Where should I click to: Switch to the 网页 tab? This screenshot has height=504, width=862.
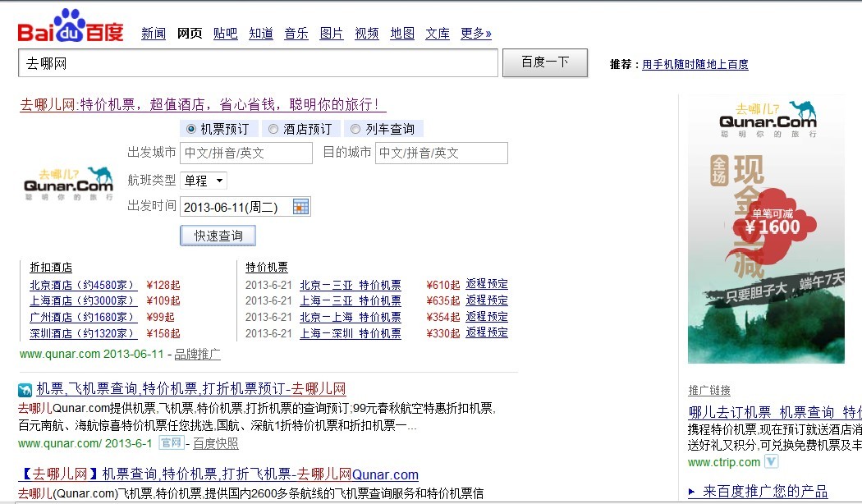190,34
